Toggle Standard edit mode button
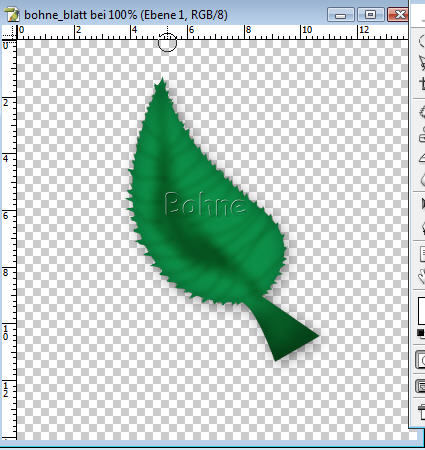The width and height of the screenshot is (425, 450). (x=421, y=360)
